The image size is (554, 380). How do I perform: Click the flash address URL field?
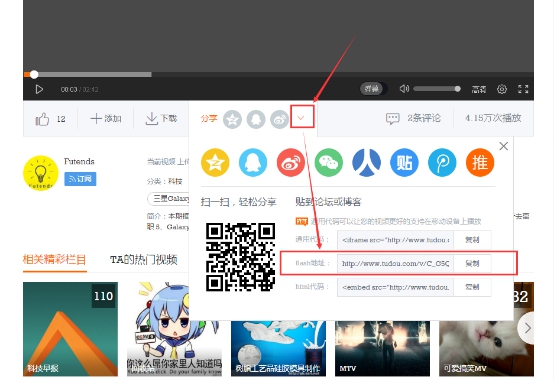(x=395, y=263)
